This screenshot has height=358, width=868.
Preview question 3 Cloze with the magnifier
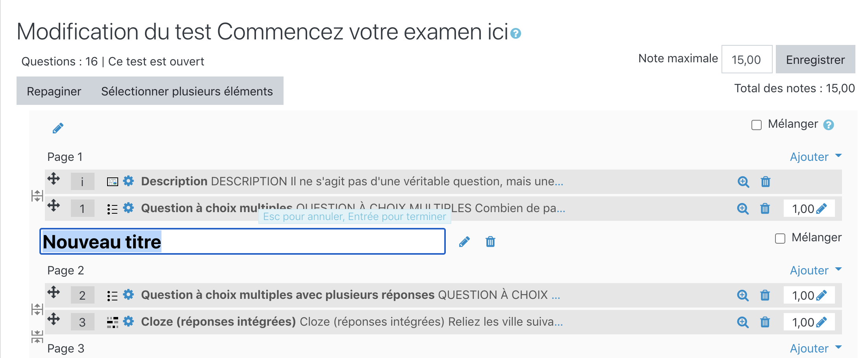[743, 322]
